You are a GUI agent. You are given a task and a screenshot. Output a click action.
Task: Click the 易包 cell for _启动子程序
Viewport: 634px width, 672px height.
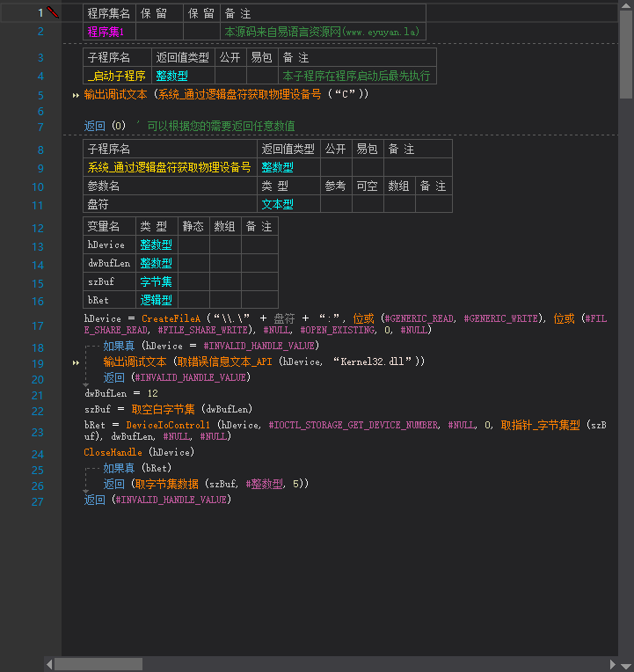point(262,76)
